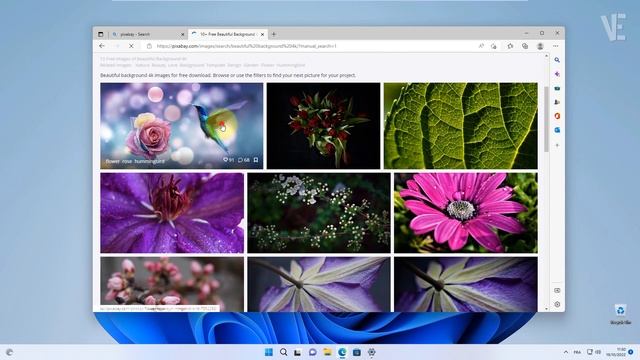The image size is (640, 360).
Task: Click the Edge taskbar icon
Action: 342,352
